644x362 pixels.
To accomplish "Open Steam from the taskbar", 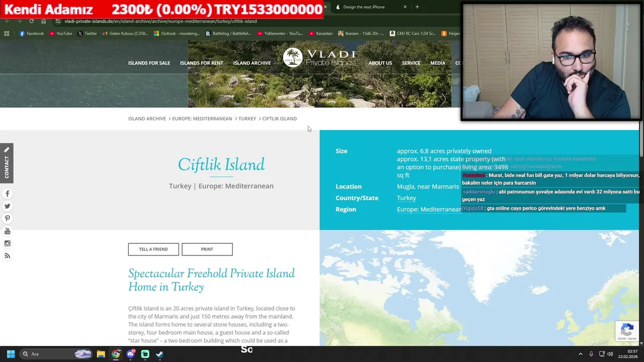I will pyautogui.click(x=159, y=354).
